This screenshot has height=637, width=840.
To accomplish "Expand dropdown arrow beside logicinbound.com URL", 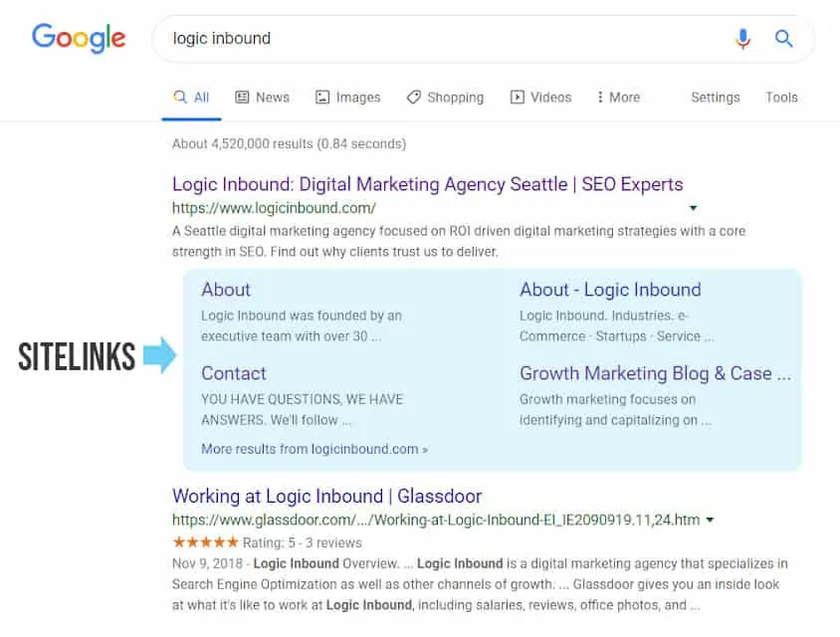I will (694, 209).
